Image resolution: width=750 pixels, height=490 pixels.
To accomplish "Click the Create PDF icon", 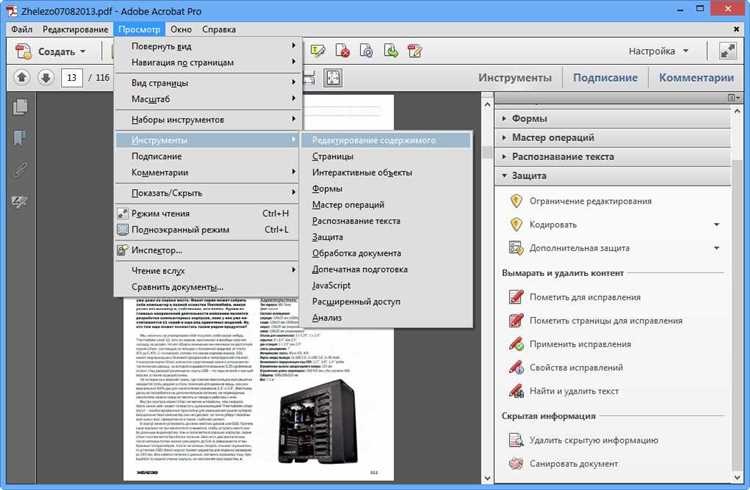I will 23,51.
